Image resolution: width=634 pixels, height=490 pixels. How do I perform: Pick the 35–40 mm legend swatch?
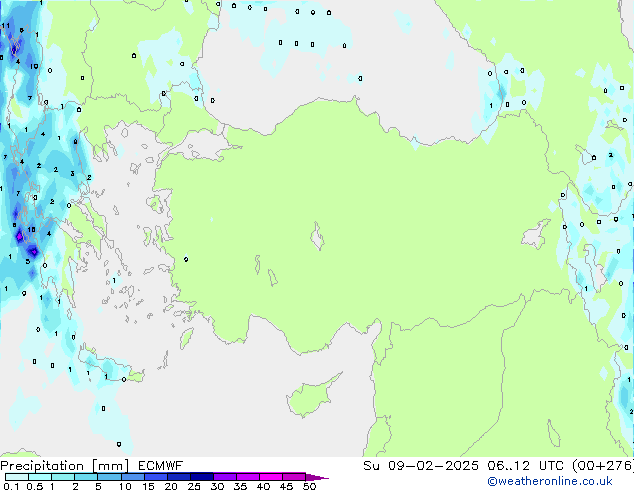click(248, 477)
